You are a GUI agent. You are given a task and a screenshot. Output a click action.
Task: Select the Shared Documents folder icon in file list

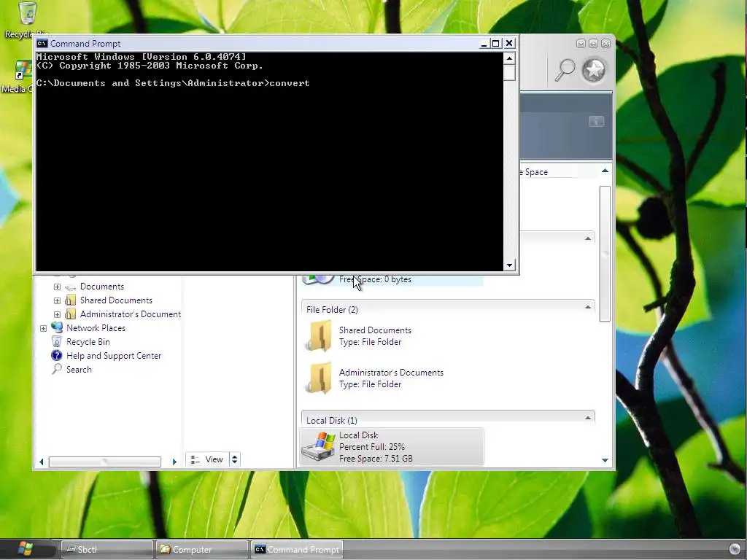pyautogui.click(x=320, y=335)
